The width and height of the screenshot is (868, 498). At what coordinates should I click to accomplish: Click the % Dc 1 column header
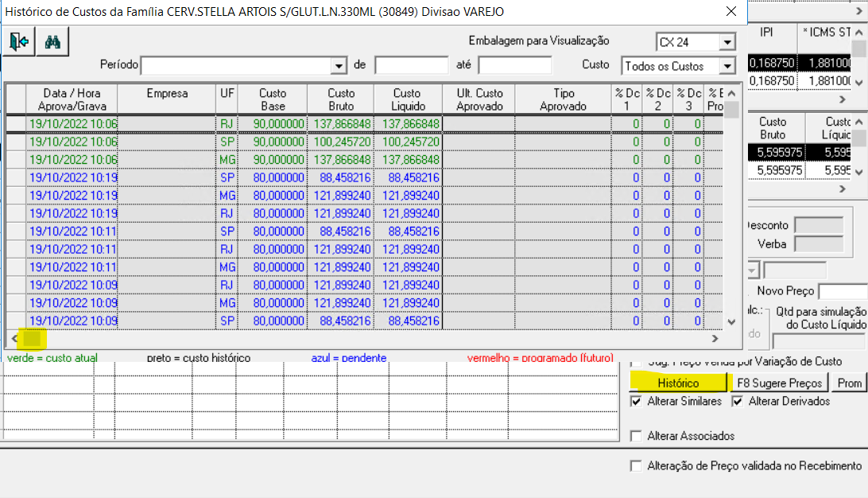(627, 99)
